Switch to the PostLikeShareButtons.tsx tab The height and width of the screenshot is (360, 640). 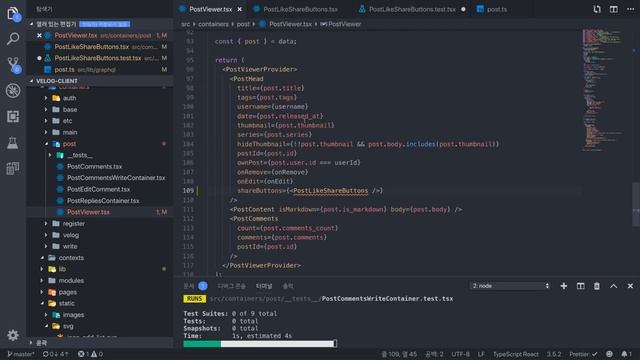300,9
